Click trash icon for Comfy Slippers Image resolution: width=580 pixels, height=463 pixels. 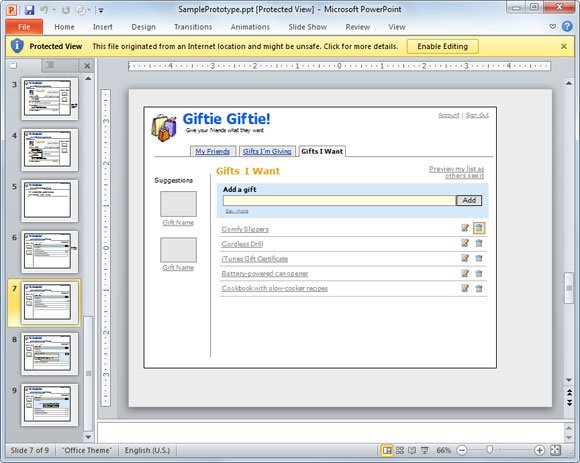click(479, 228)
